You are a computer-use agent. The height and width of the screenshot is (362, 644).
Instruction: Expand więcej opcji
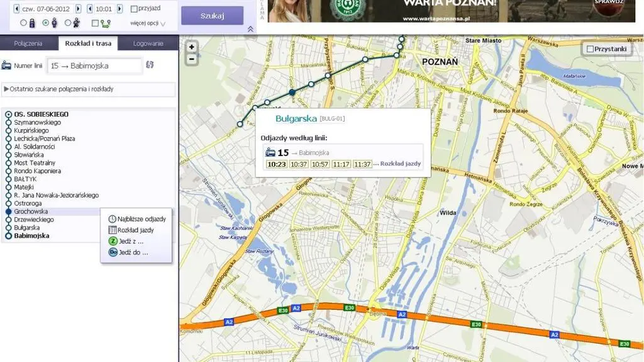point(148,23)
